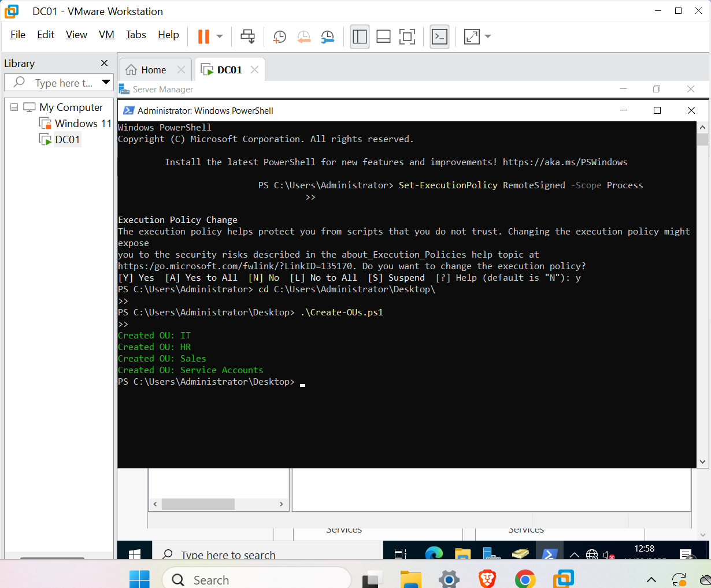
Task: Toggle the library sidebar panel view
Action: click(360, 37)
